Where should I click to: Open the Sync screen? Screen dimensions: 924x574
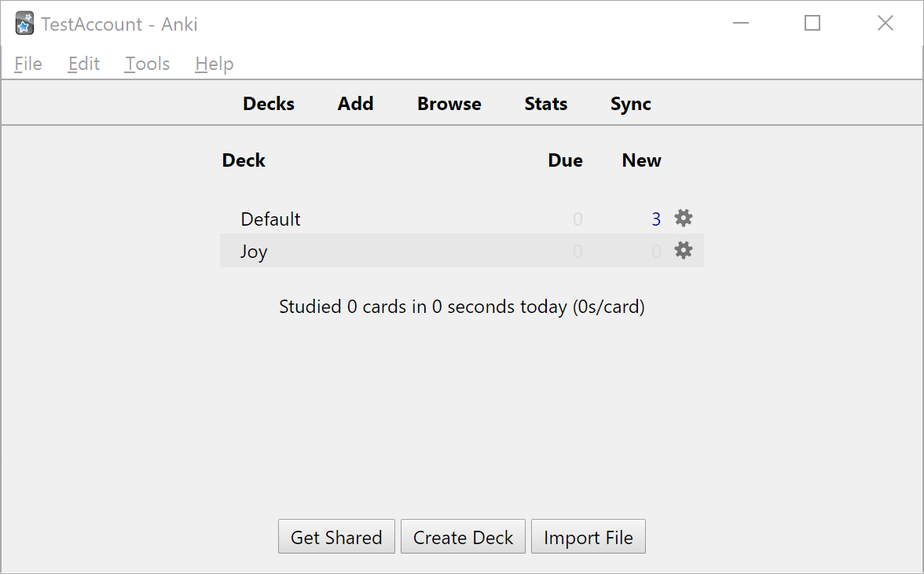(x=630, y=103)
